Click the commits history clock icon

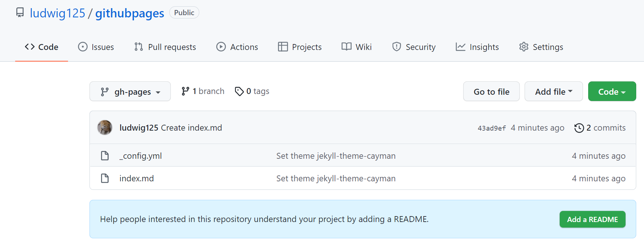click(579, 128)
